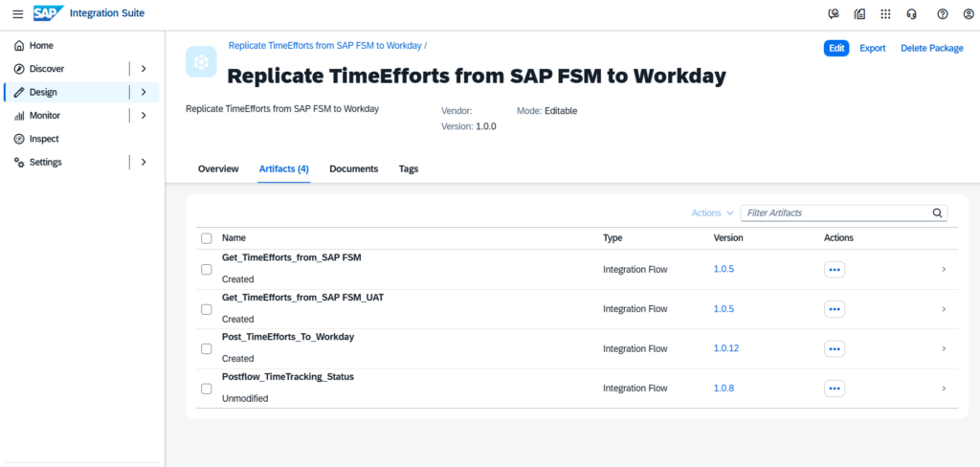Click the breadcrumb link to the package
The height and width of the screenshot is (467, 980).
[x=325, y=46]
